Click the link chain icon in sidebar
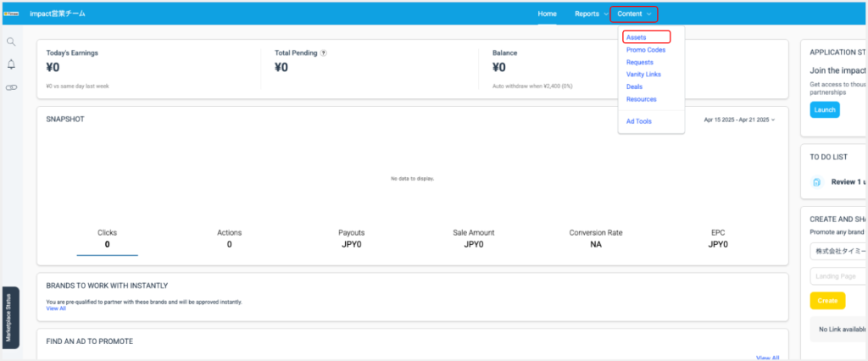Screen dimensions: 868x361 coord(11,87)
